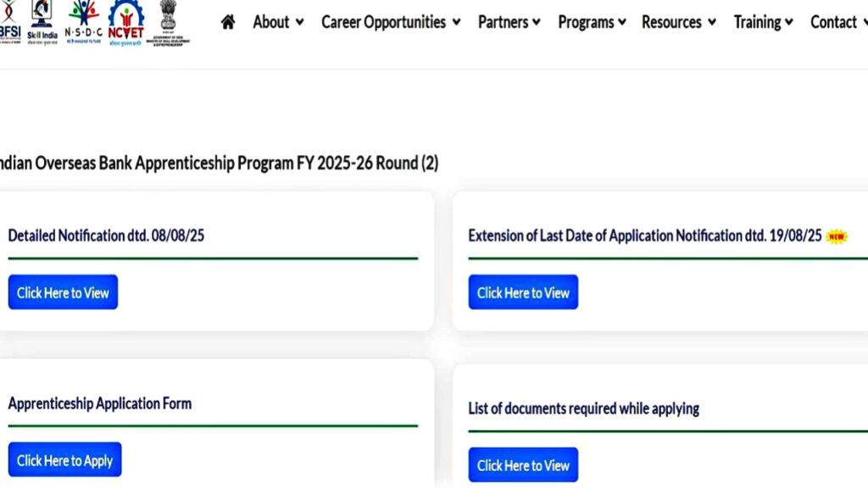Expand the Career Opportunities chevron

[456, 23]
